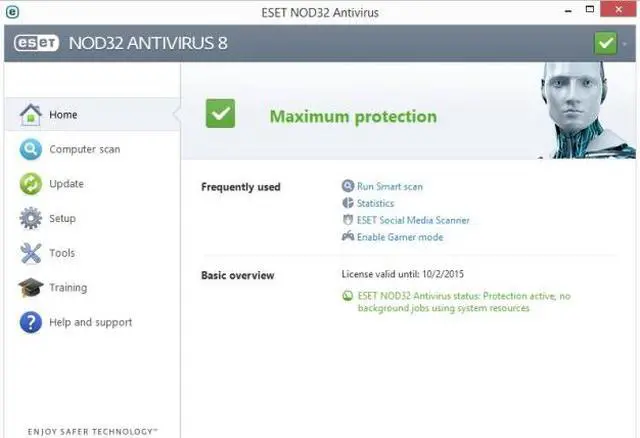Expand the dropdown arrow beside header checkmark

pos(626,43)
